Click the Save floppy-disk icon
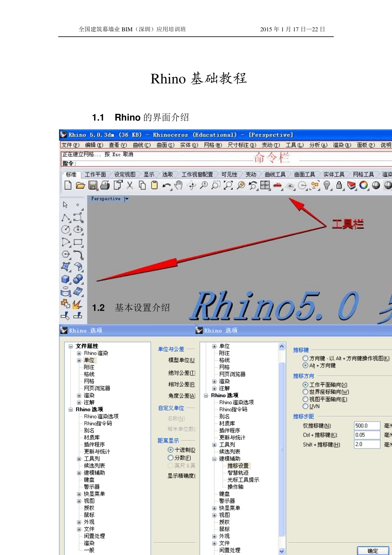Screen dimensions: 392x555 93,186
